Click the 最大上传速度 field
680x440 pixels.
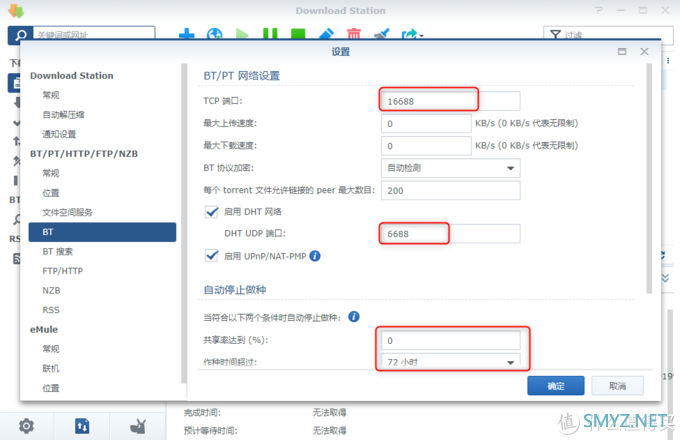[426, 124]
